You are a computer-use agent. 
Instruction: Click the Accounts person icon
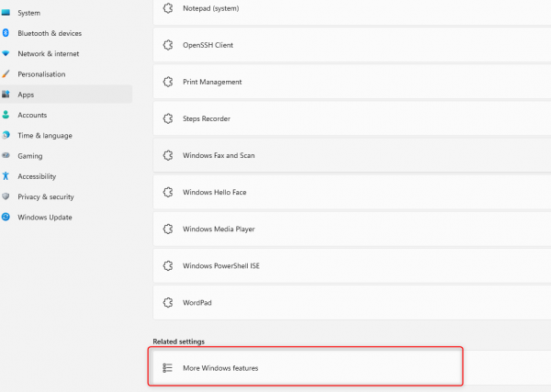tap(6, 115)
